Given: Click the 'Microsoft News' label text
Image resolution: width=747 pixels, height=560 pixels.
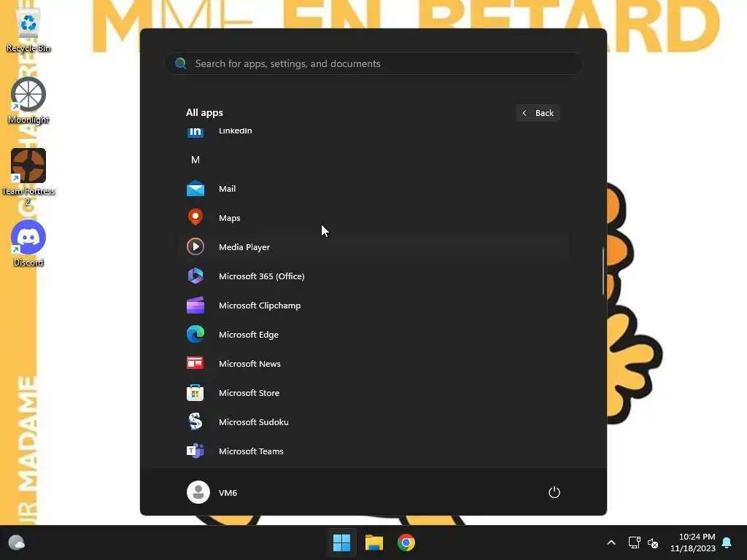Looking at the screenshot, I should (x=249, y=363).
